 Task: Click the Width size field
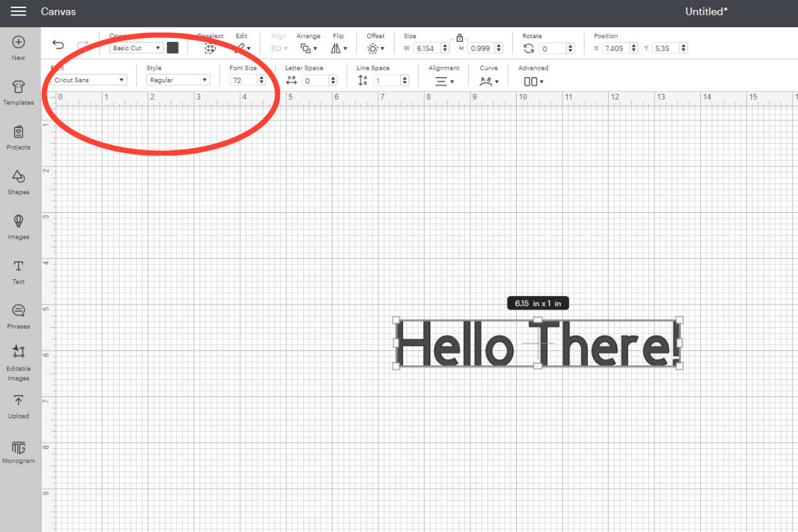click(428, 48)
